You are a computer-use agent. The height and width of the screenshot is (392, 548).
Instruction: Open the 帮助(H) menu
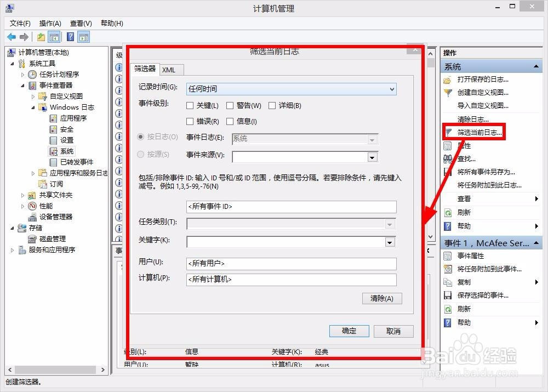[x=112, y=24]
